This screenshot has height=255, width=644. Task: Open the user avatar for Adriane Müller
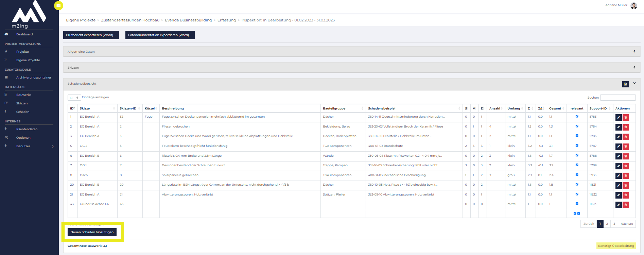tap(633, 6)
